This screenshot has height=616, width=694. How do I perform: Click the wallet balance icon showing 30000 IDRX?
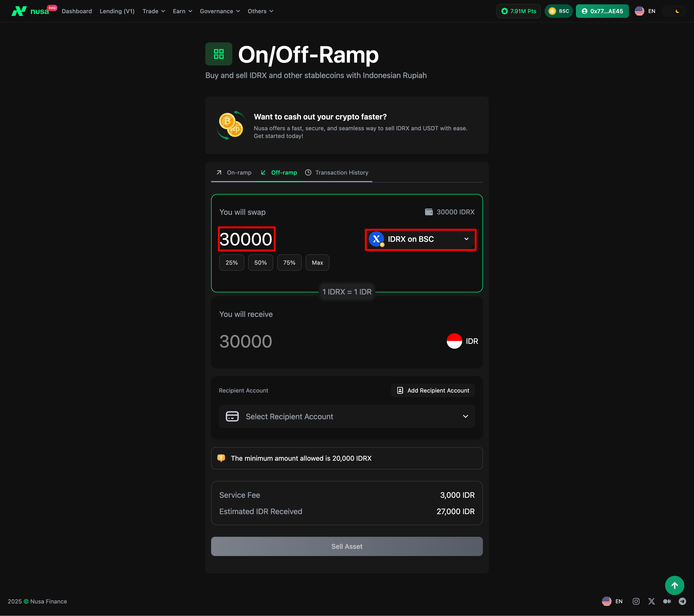429,212
